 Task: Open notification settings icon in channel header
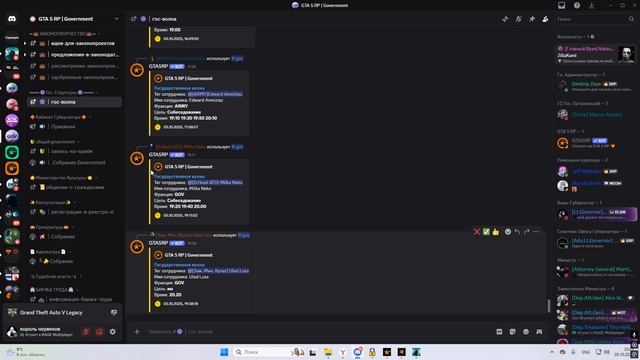click(x=518, y=19)
